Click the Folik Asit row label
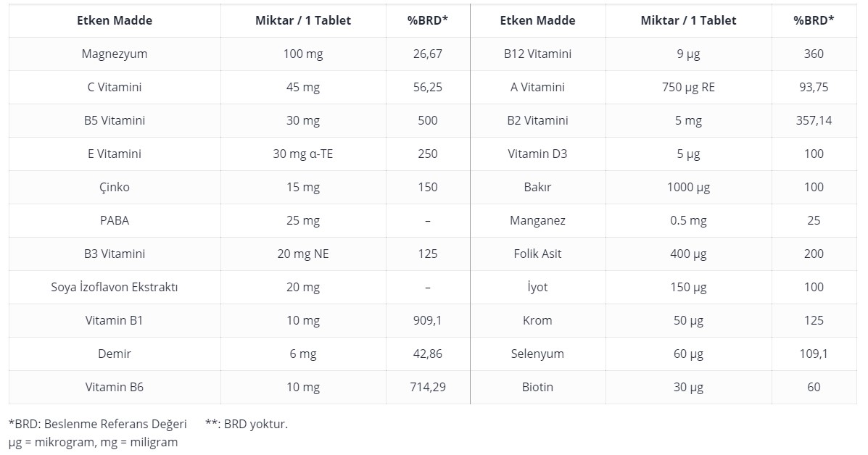 coord(537,254)
